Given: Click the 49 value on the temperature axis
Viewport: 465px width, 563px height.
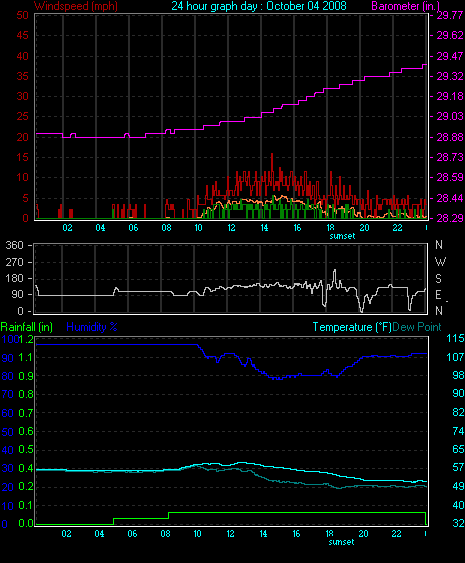Looking at the screenshot, I should pos(458,486).
